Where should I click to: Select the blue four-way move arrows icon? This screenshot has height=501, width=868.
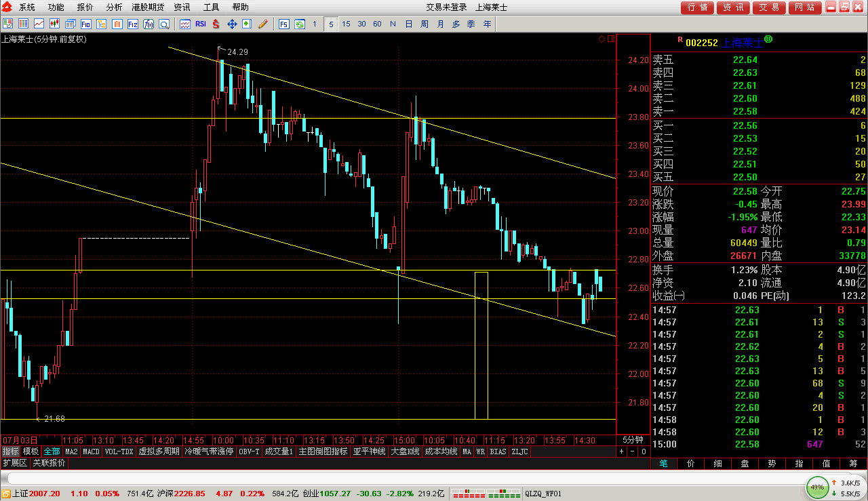pyautogui.click(x=231, y=24)
